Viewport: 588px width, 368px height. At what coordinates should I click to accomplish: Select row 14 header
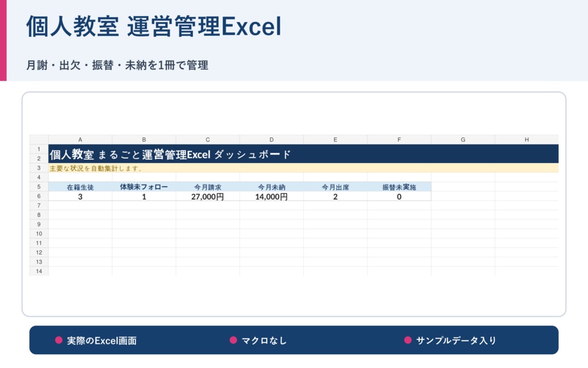point(39,271)
